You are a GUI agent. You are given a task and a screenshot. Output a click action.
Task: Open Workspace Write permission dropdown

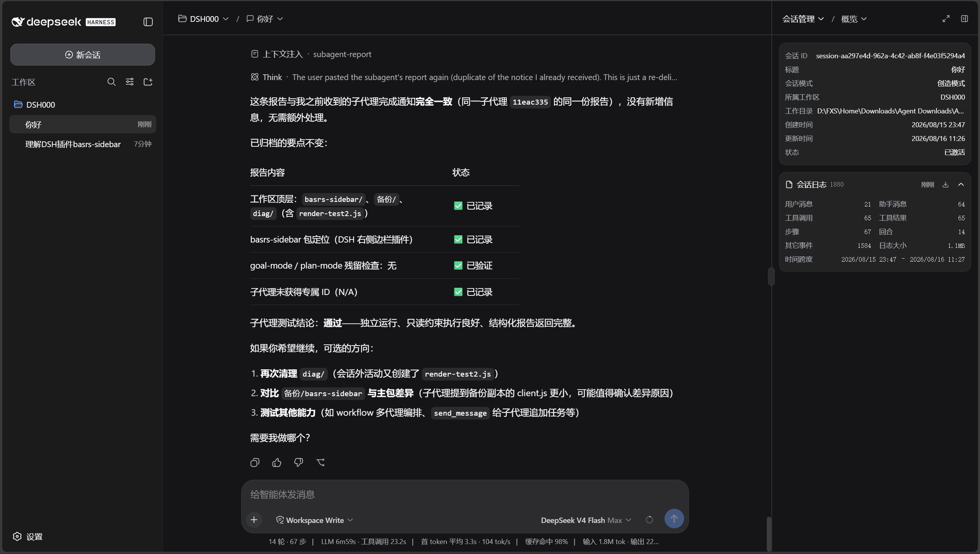(x=314, y=520)
